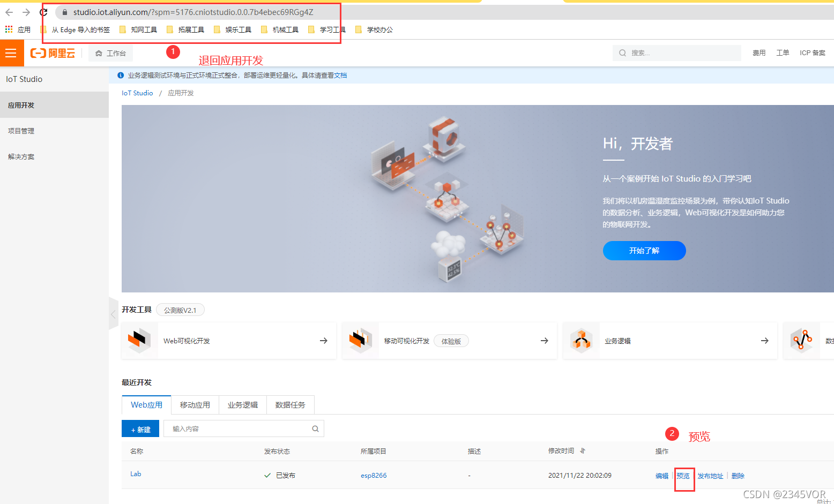Open the apps grid bookmark icon
The width and height of the screenshot is (834, 504).
coord(9,29)
